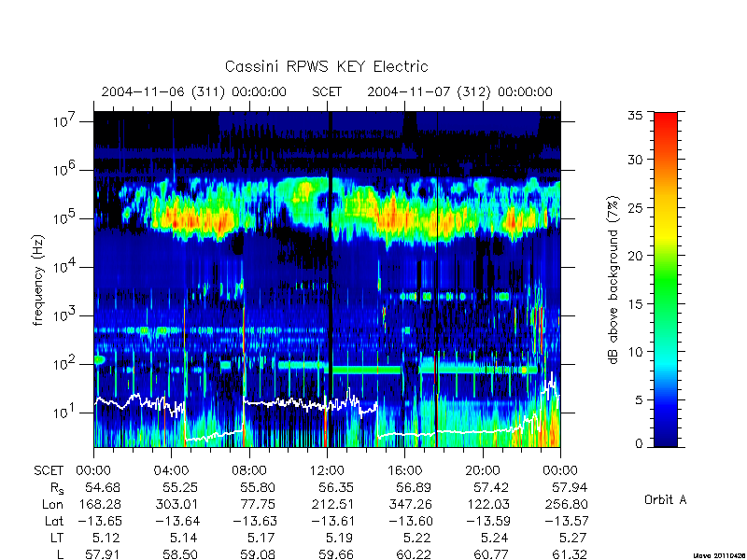Click the 'L' row label

tap(60, 554)
